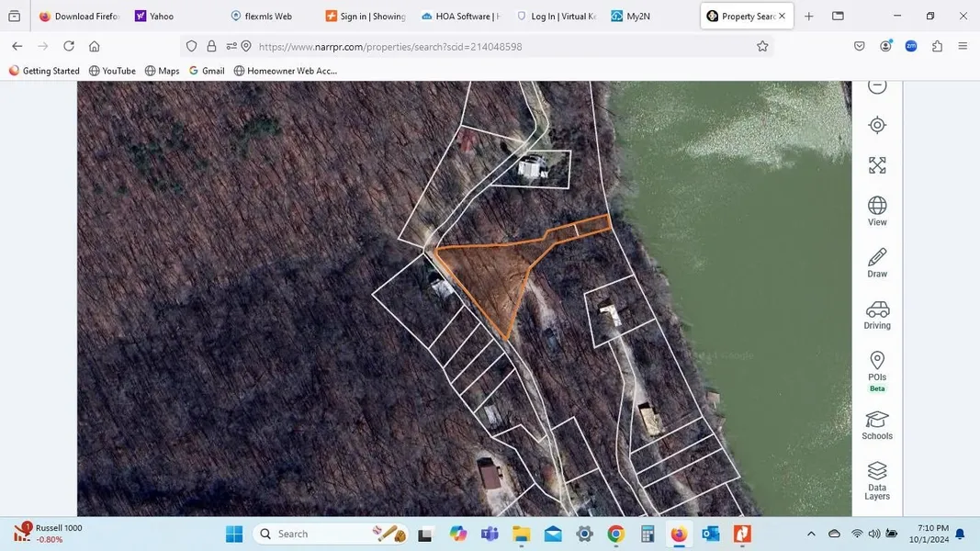Open the Driving directions tool
The height and width of the screenshot is (551, 980).
(x=877, y=314)
